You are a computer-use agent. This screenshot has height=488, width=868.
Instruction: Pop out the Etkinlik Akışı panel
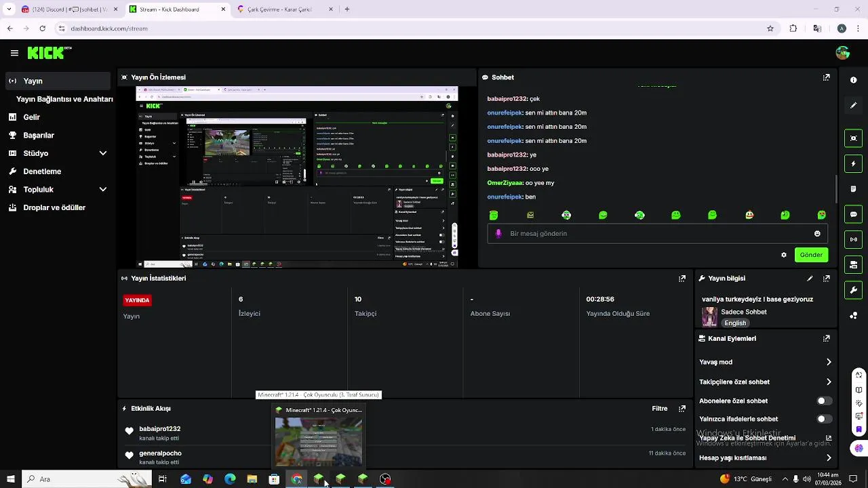tap(682, 409)
